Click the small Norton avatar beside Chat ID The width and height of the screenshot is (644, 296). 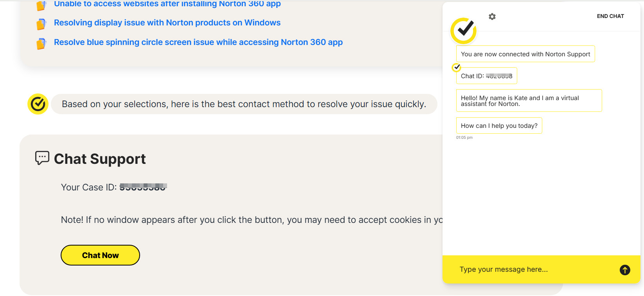457,67
